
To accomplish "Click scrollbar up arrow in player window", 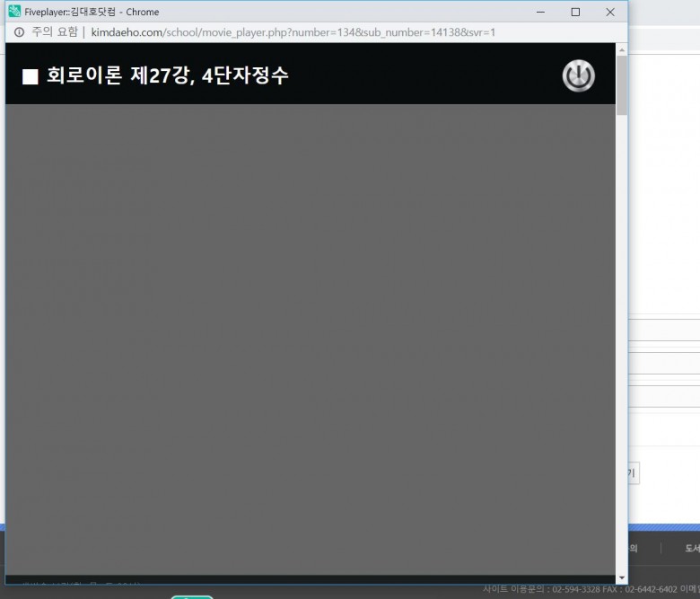I will point(622,49).
